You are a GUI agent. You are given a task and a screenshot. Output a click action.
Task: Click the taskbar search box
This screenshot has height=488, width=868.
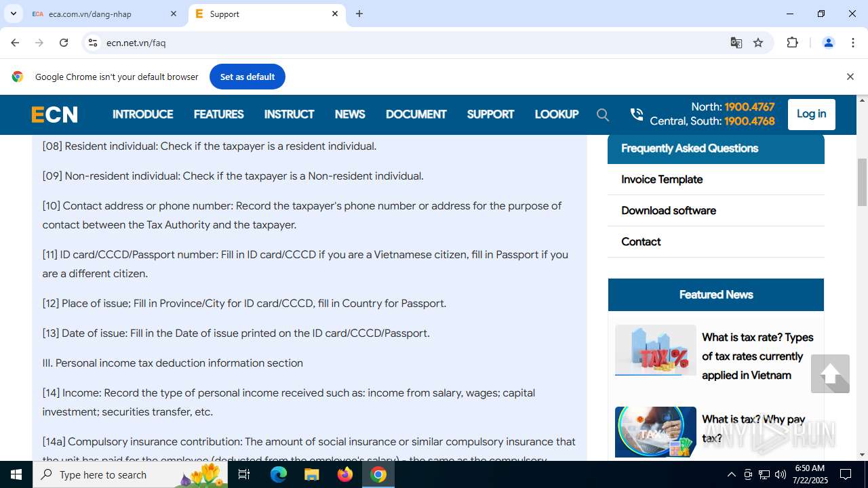coord(130,474)
